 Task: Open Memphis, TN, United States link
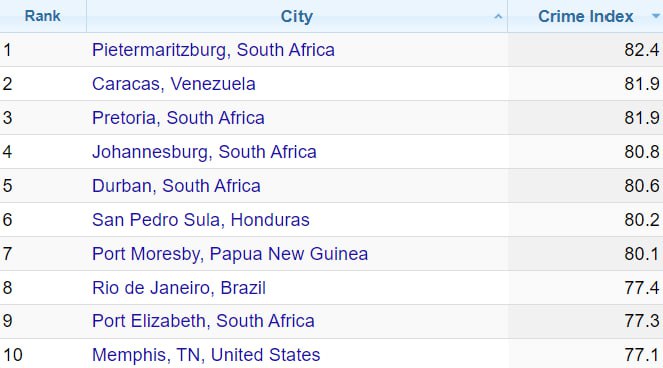pos(206,355)
